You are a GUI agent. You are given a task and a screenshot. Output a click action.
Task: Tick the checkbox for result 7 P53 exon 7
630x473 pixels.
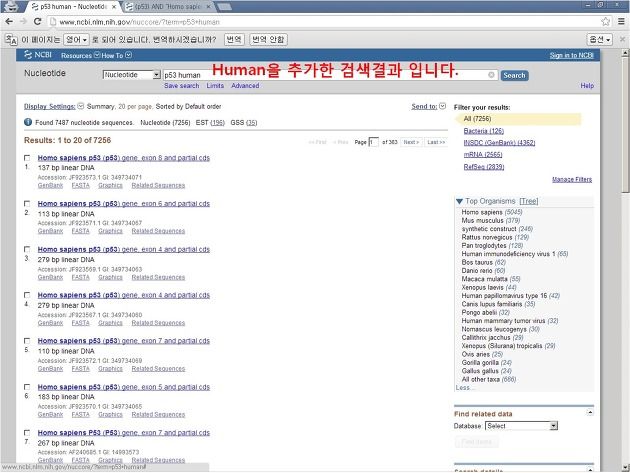tap(27, 433)
